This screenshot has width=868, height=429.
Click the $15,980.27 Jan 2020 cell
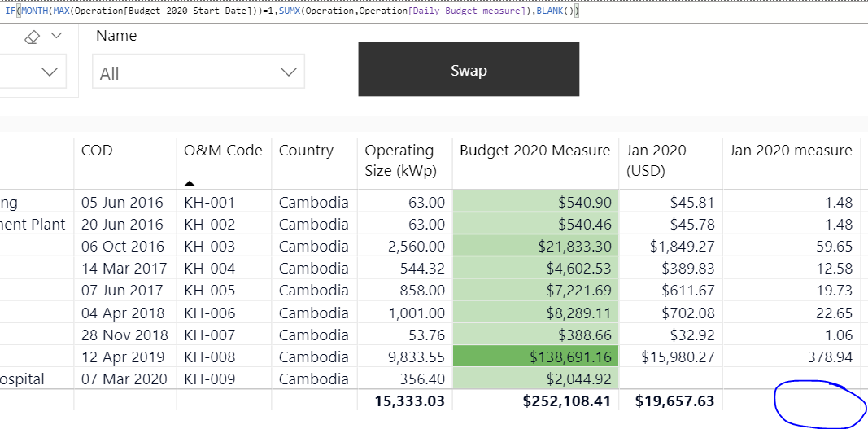678,357
